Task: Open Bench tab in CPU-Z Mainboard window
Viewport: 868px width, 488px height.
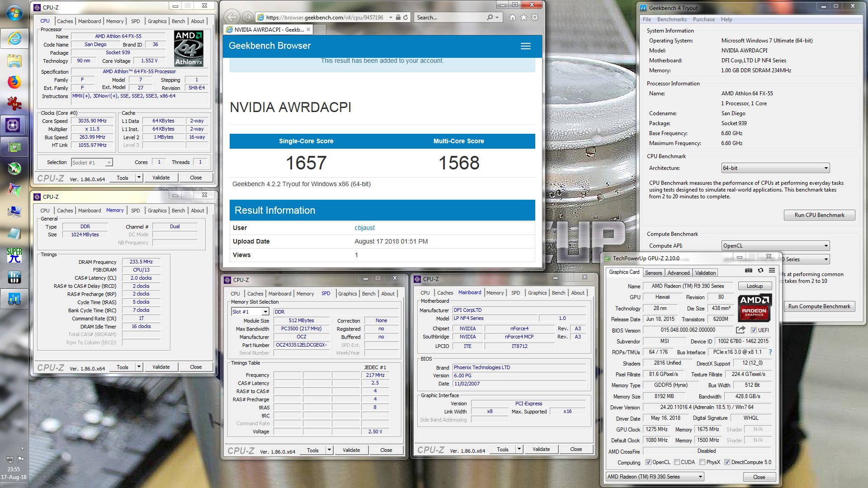Action: (x=558, y=293)
